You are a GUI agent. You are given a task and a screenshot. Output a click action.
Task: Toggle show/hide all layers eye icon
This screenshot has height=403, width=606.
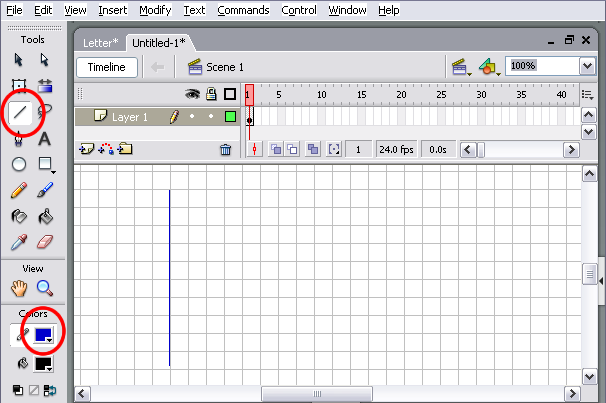coord(193,95)
